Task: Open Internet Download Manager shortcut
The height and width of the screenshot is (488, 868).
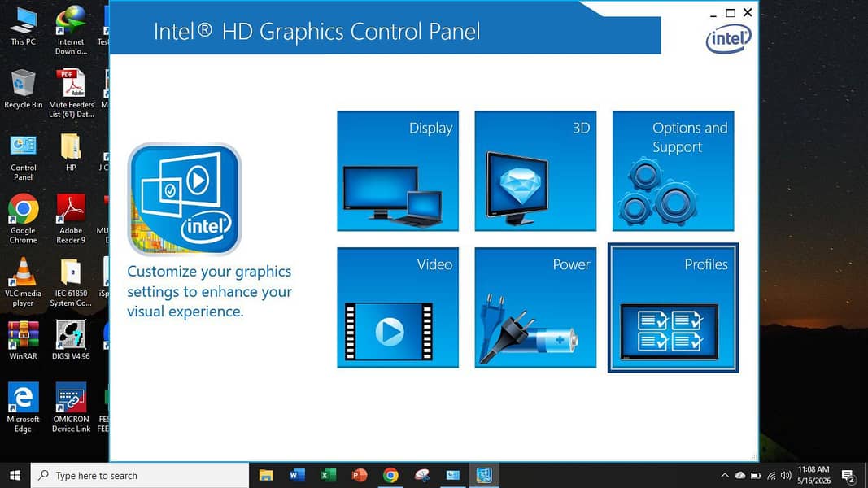Action: tap(71, 30)
